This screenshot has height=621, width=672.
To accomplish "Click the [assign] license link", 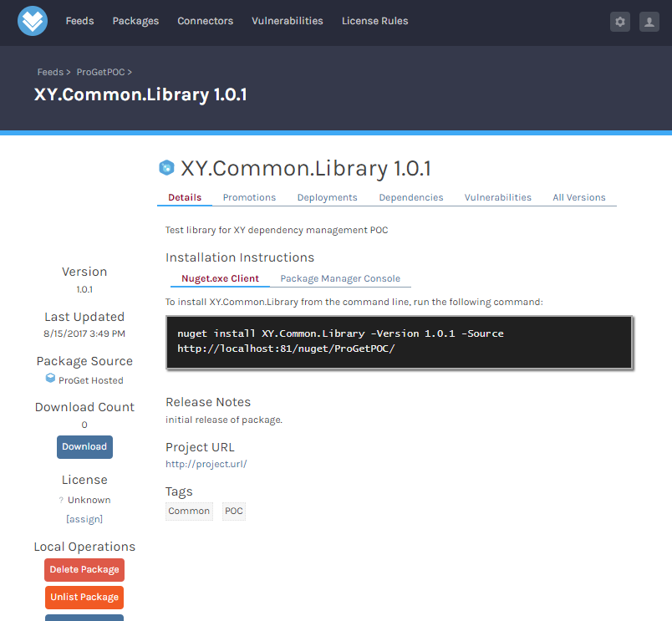I will click(84, 518).
